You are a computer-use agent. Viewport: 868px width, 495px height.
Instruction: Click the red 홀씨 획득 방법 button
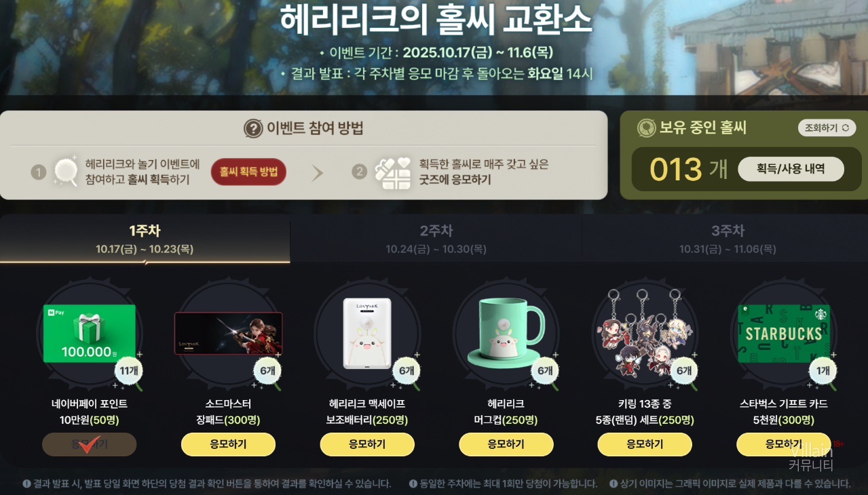(248, 172)
